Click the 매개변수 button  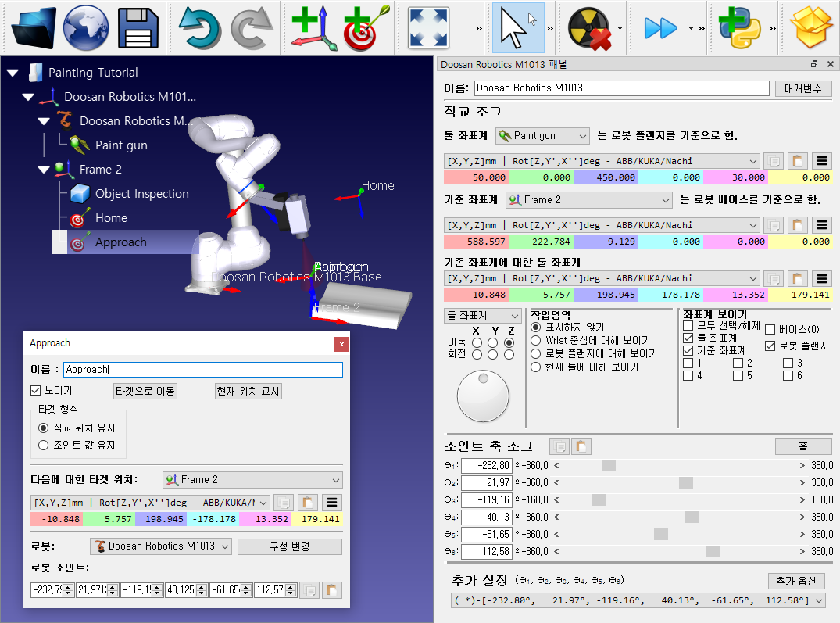(x=803, y=88)
